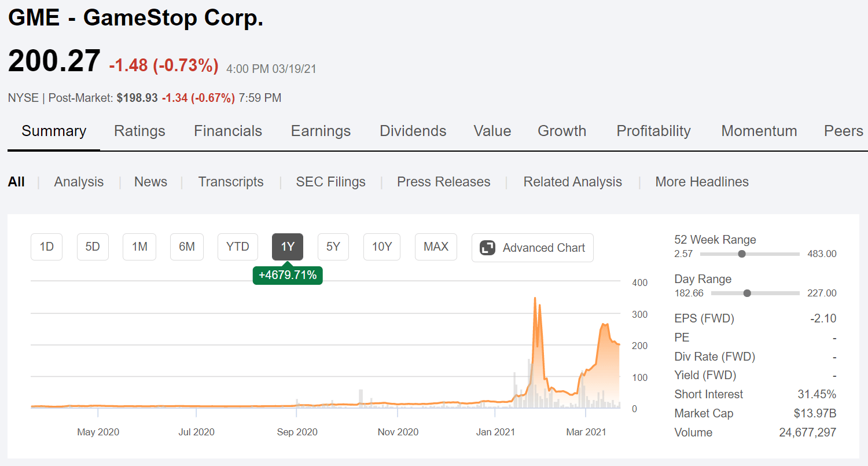
Task: Click the 52 Week Range slider handle
Action: pyautogui.click(x=742, y=254)
